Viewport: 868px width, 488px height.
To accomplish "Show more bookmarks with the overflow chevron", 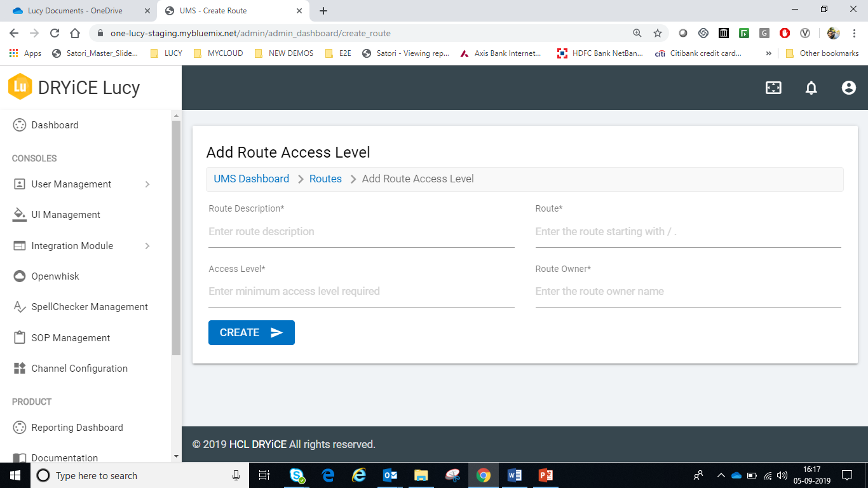I will coord(769,53).
